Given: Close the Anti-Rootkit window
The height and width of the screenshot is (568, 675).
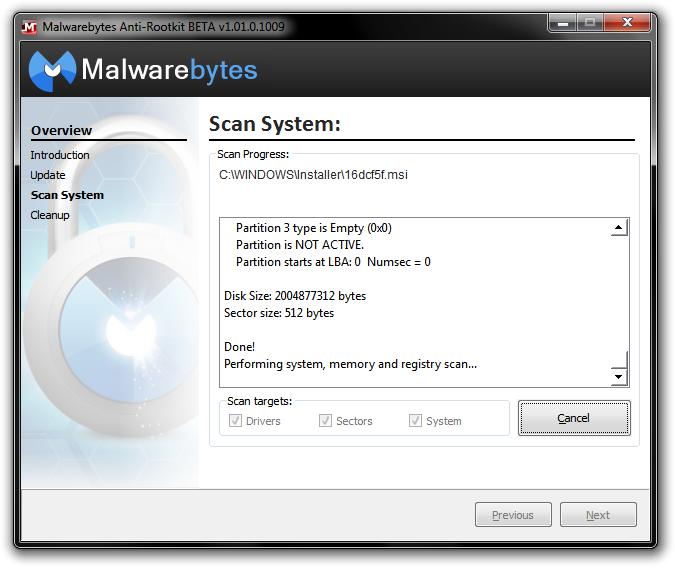Looking at the screenshot, I should pyautogui.click(x=627, y=23).
